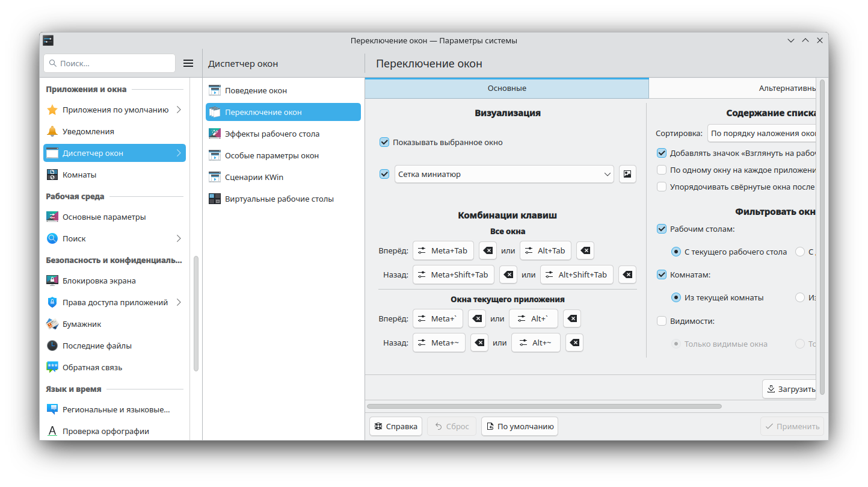Open Сортировка dropdown По порядку наложения

pyautogui.click(x=762, y=133)
